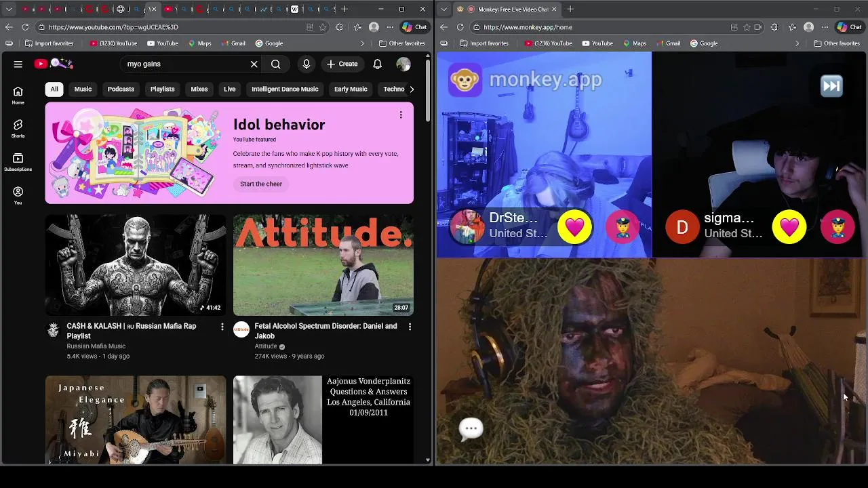Open YouTube notifications bell
The width and height of the screenshot is (868, 488).
click(378, 64)
